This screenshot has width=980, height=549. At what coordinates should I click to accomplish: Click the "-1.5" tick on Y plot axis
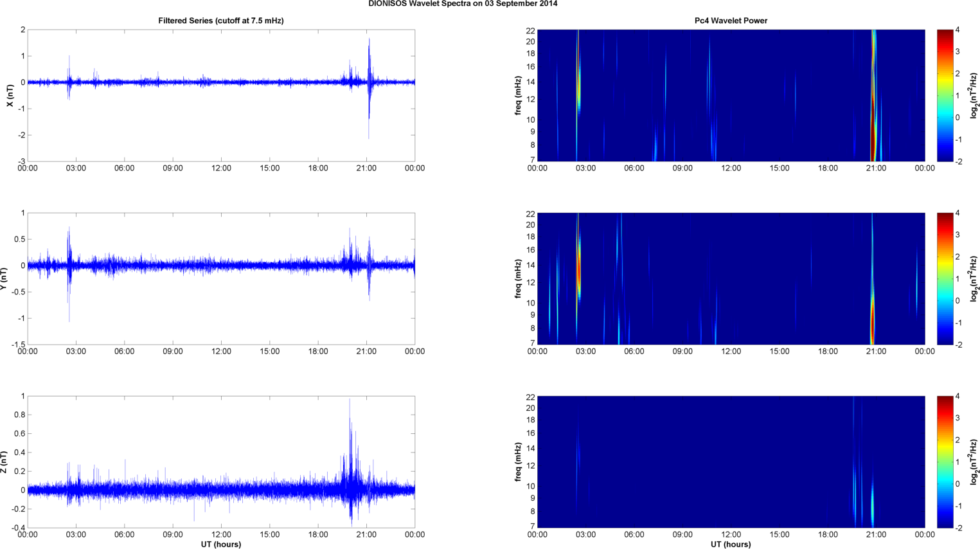click(18, 345)
